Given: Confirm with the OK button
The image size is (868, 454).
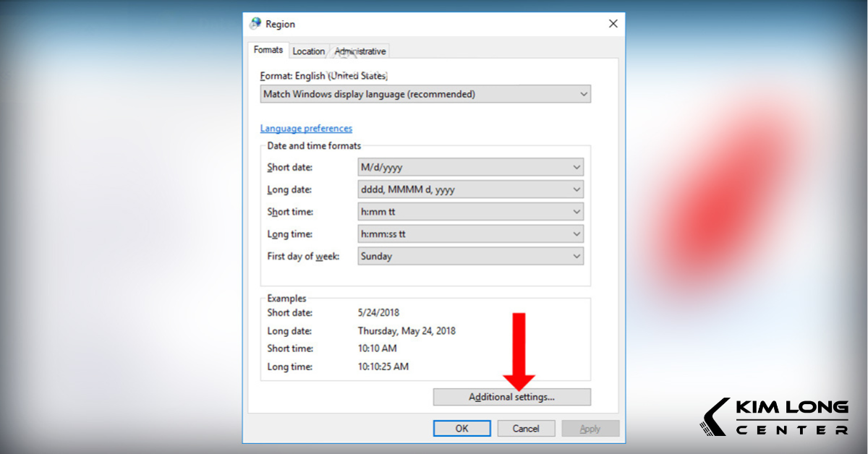Looking at the screenshot, I should coord(462,429).
